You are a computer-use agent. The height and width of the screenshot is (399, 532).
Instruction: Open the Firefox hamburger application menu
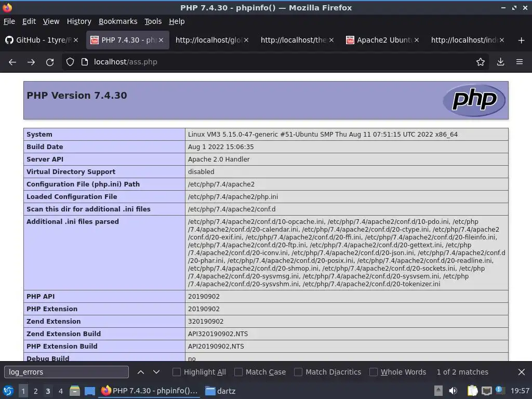(x=520, y=62)
